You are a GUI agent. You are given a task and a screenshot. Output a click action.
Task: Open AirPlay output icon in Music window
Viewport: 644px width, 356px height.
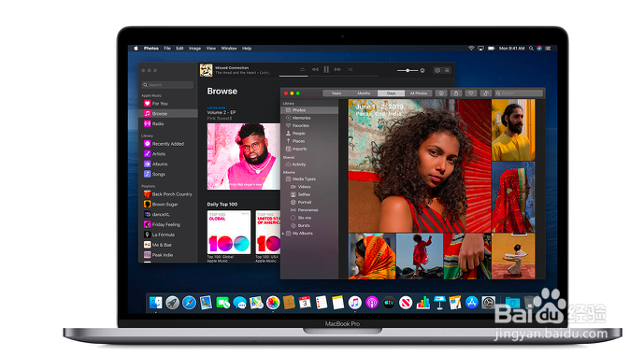[x=422, y=70]
